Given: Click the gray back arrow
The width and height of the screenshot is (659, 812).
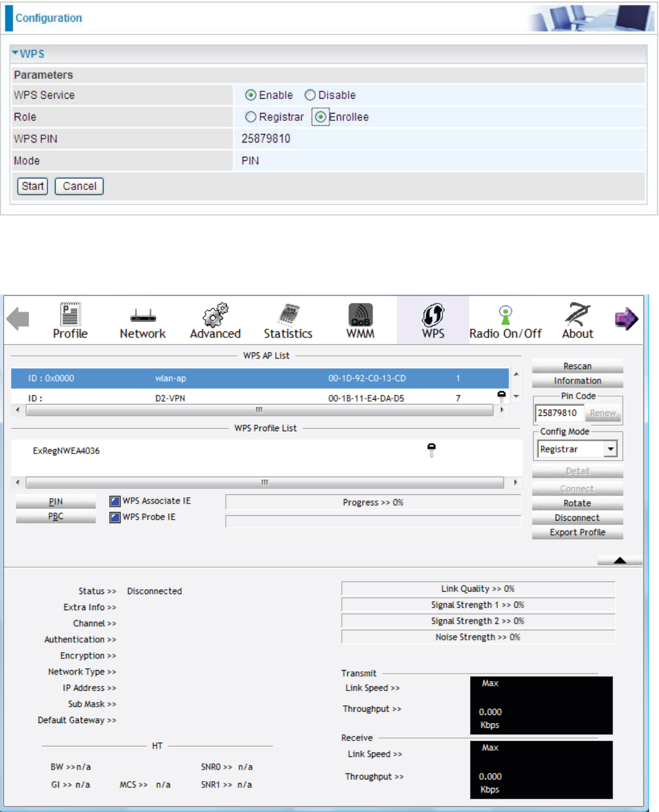Looking at the screenshot, I should 18,319.
